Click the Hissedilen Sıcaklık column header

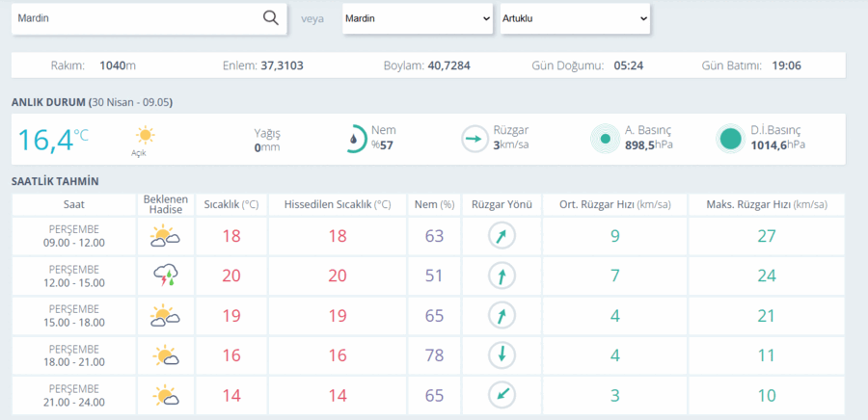point(338,204)
